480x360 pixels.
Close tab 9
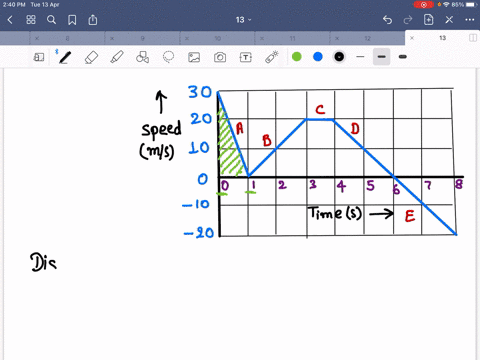(x=112, y=38)
